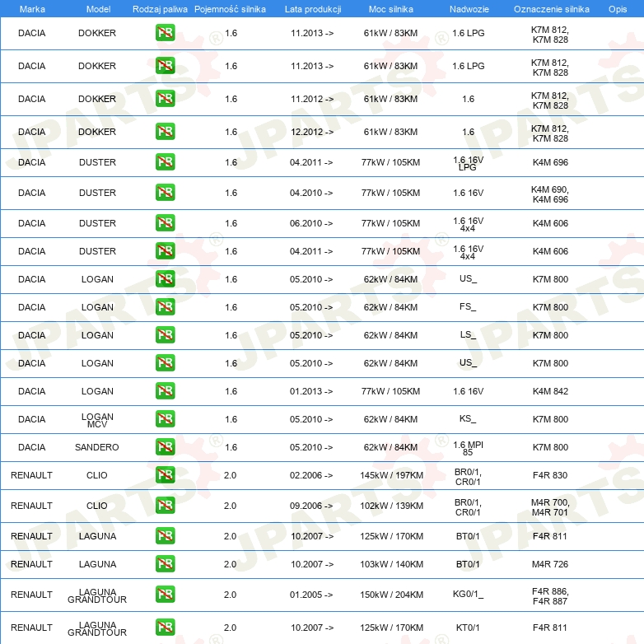
Task: Click the Marka column header
Action: 32,9
